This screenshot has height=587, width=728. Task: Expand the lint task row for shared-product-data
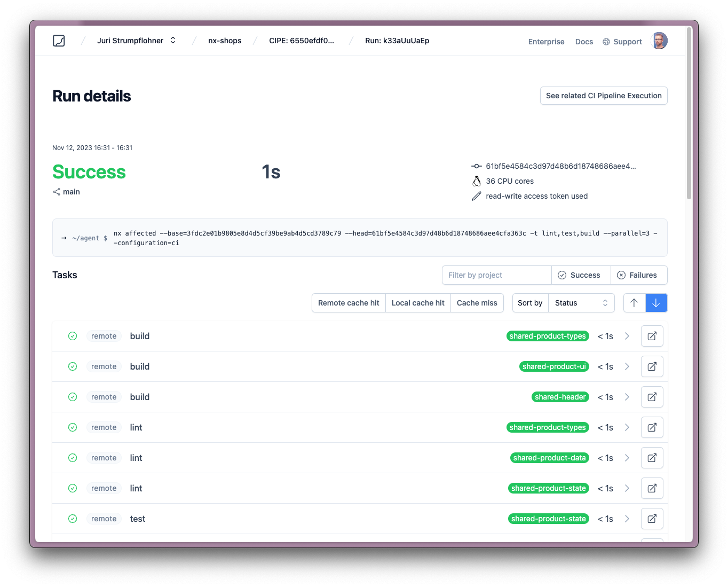click(627, 458)
